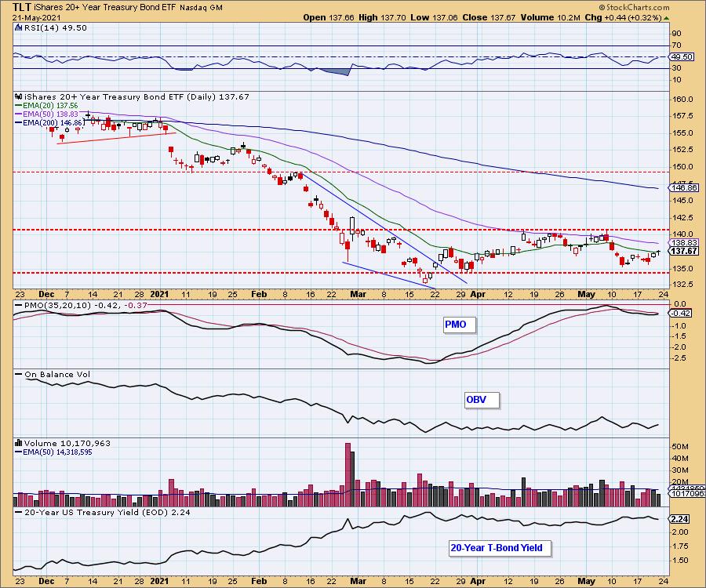706x588 pixels.
Task: Click the Low 137.06 header value
Action: (434, 17)
